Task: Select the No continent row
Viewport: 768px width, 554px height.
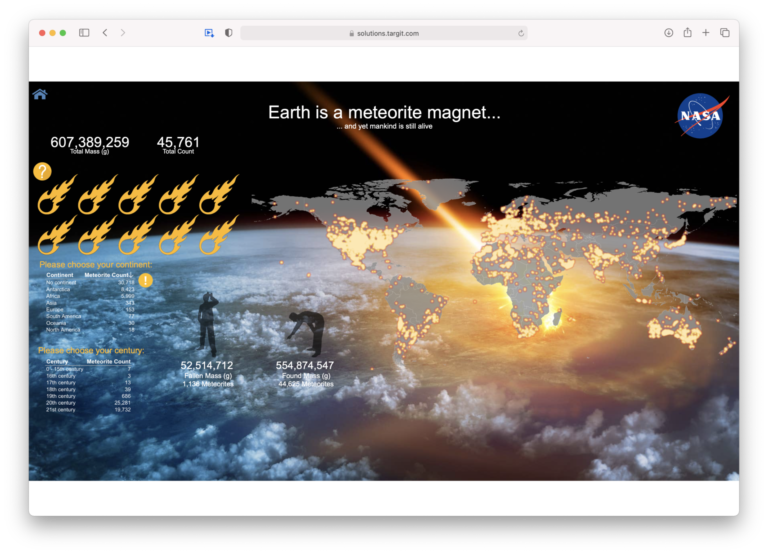Action: coord(90,283)
